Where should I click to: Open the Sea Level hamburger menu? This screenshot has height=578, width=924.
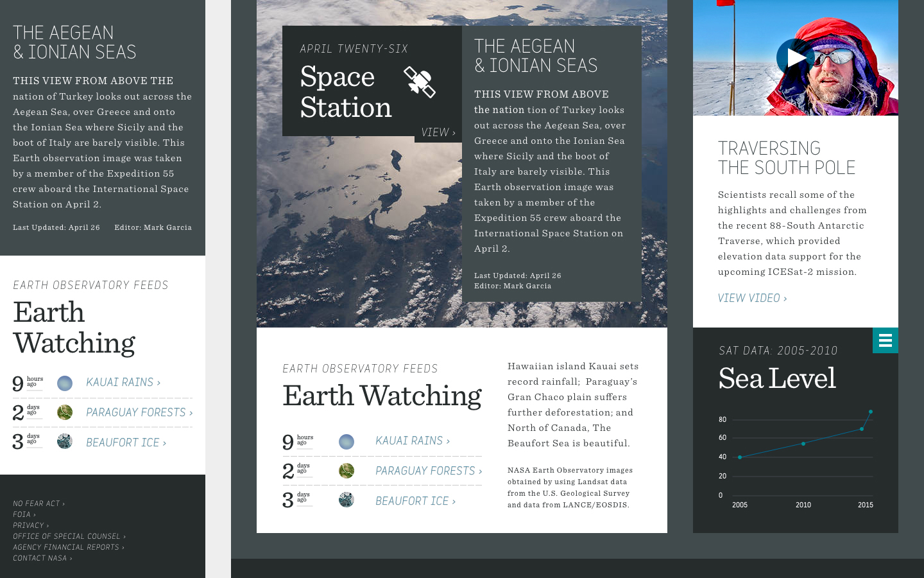pyautogui.click(x=885, y=340)
